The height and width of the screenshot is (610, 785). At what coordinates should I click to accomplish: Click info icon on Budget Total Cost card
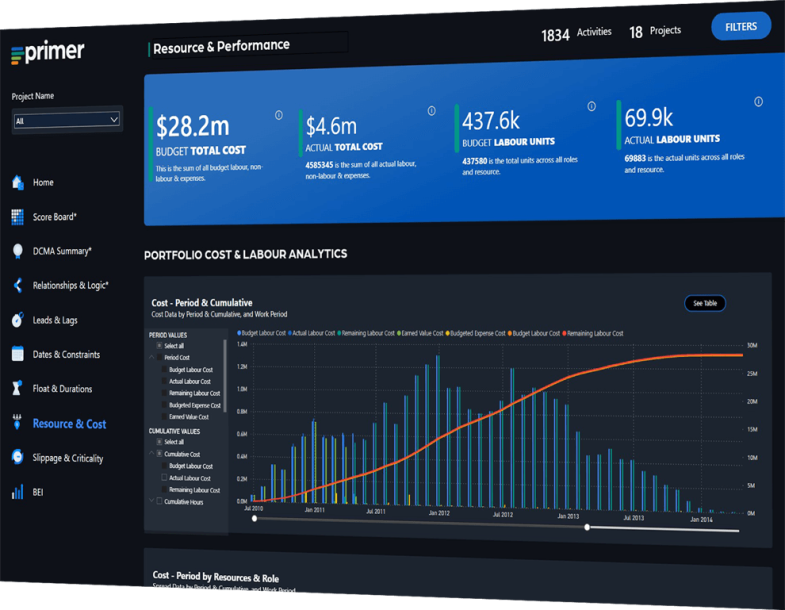[278, 115]
